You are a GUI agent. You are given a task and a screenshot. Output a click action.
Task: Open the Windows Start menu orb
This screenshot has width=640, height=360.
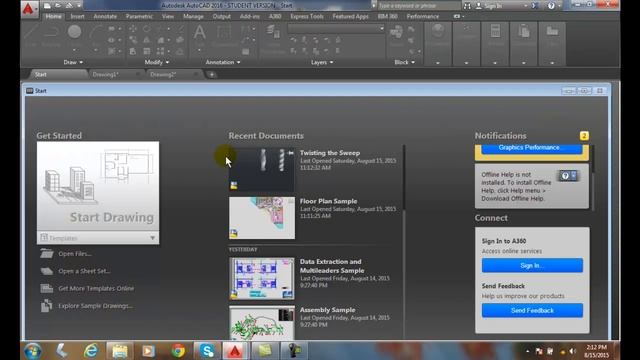pos(33,351)
